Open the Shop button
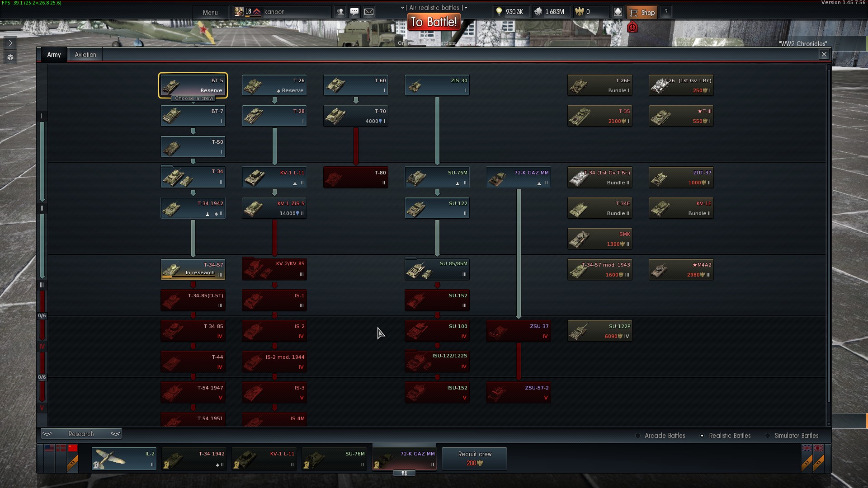The height and width of the screenshot is (488, 868). click(x=642, y=12)
